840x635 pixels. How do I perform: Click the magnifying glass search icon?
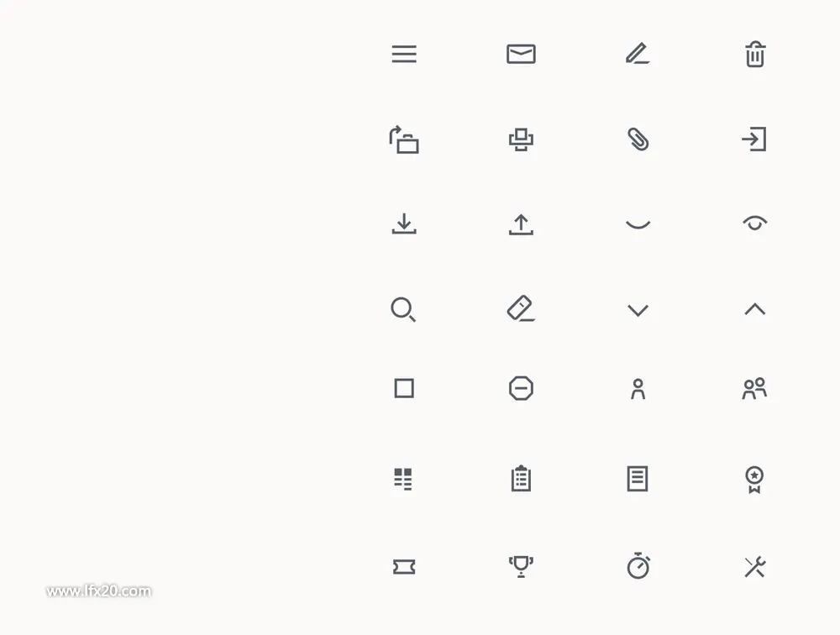(403, 310)
